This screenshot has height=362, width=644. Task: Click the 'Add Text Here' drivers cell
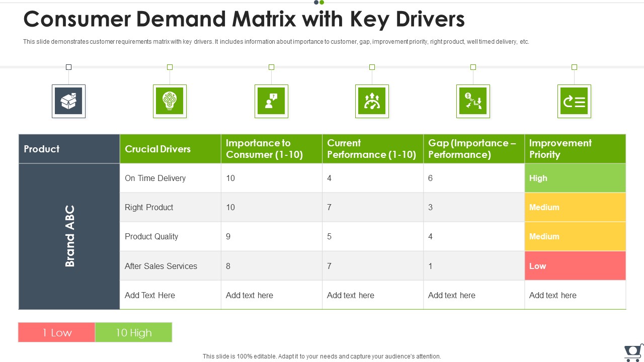[170, 295]
